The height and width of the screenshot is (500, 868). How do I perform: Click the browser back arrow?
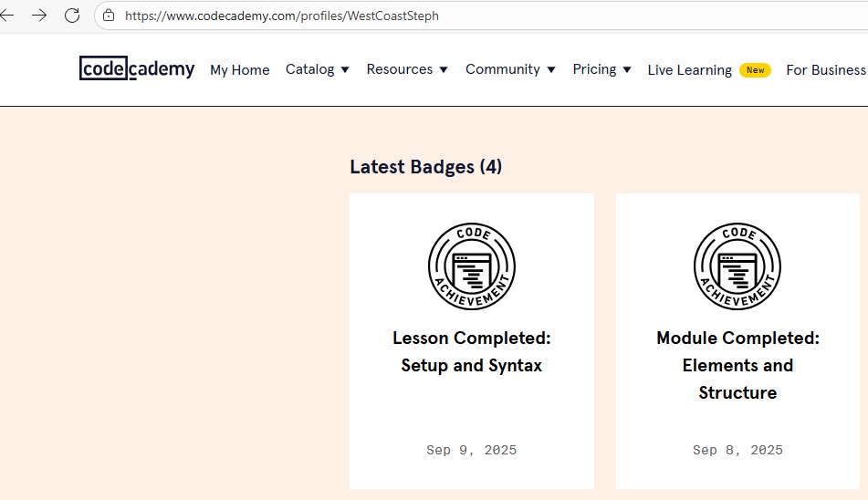pyautogui.click(x=7, y=16)
